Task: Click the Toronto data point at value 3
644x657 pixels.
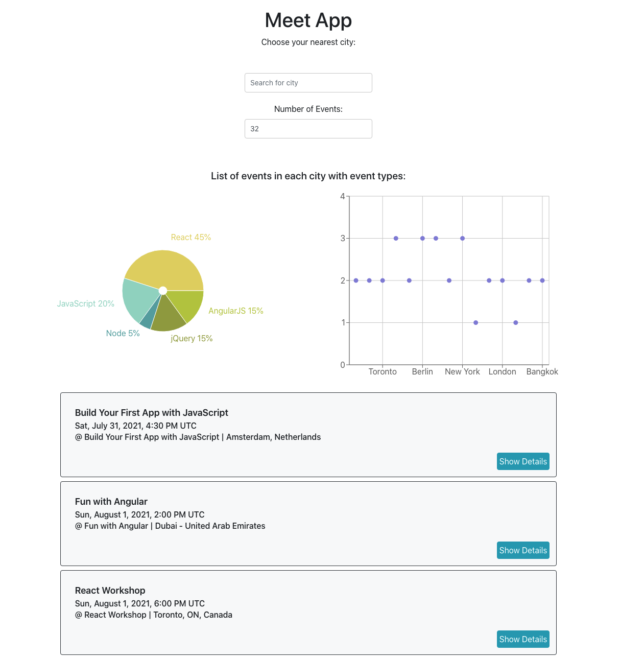Action: (396, 238)
